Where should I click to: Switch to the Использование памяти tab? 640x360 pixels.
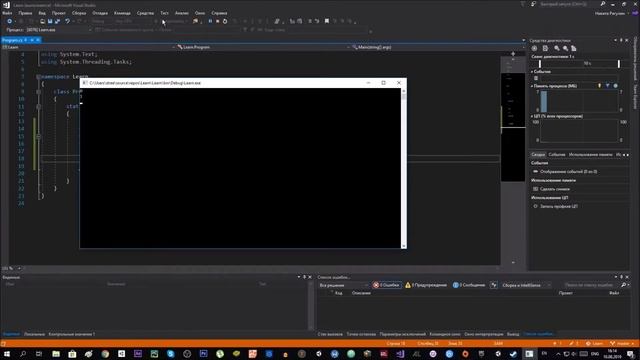[591, 155]
